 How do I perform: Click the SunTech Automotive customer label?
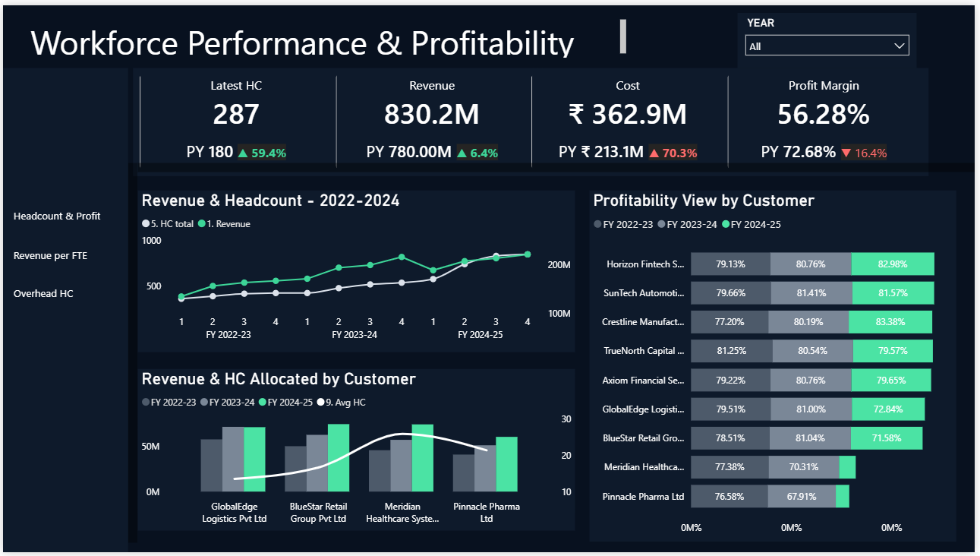[x=644, y=292]
